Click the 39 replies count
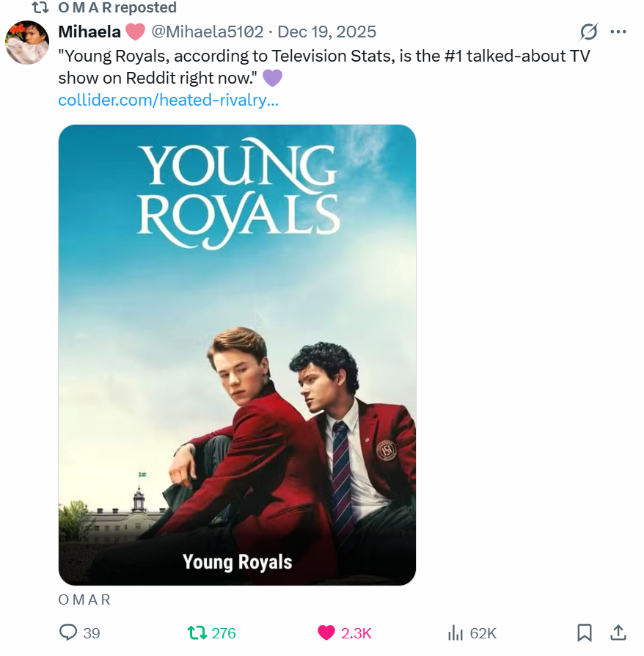The image size is (644, 656). pos(92,633)
